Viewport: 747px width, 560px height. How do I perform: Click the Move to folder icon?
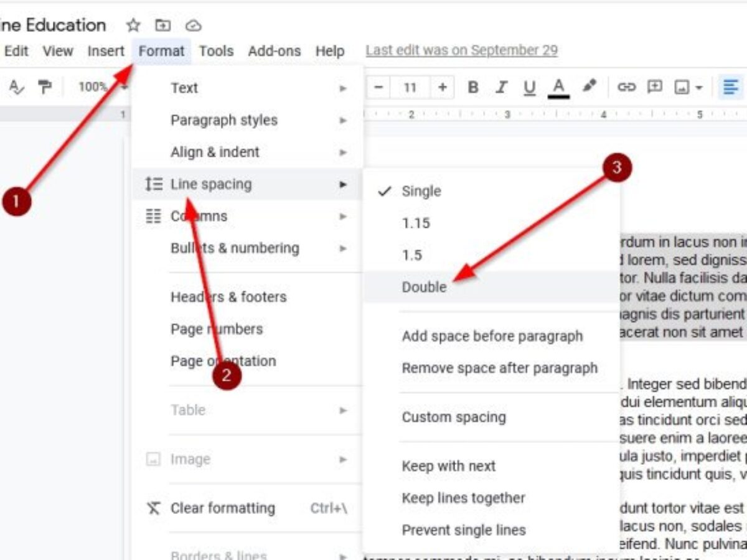pyautogui.click(x=163, y=26)
